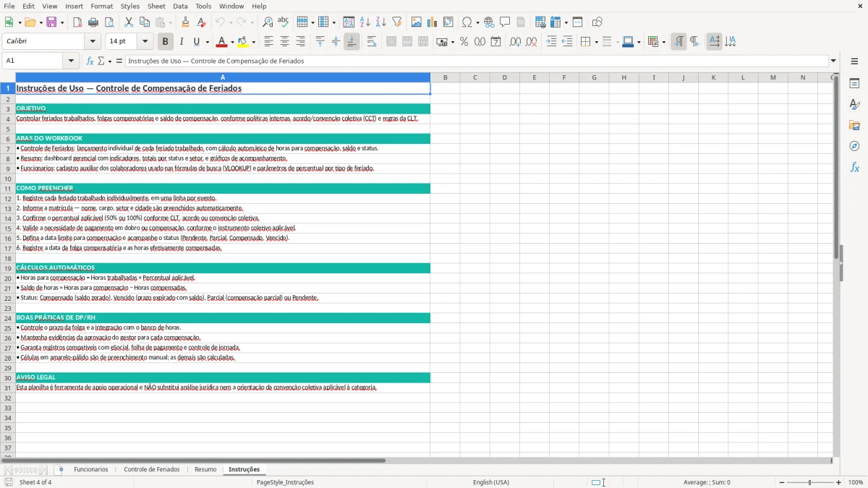Screen dimensions: 868x488
Task: Toggle Italic formatting
Action: [x=182, y=42]
